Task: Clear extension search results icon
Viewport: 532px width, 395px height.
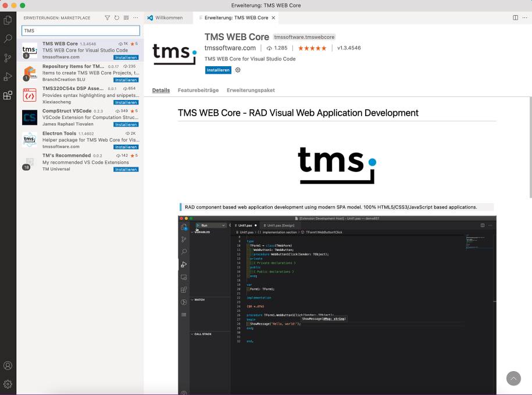Action: click(x=126, y=17)
